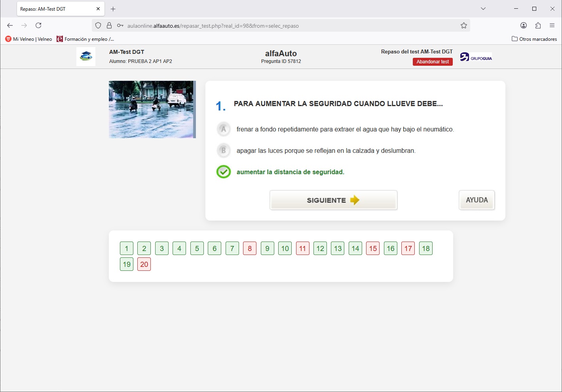Open the Firefox account profile icon

523,25
